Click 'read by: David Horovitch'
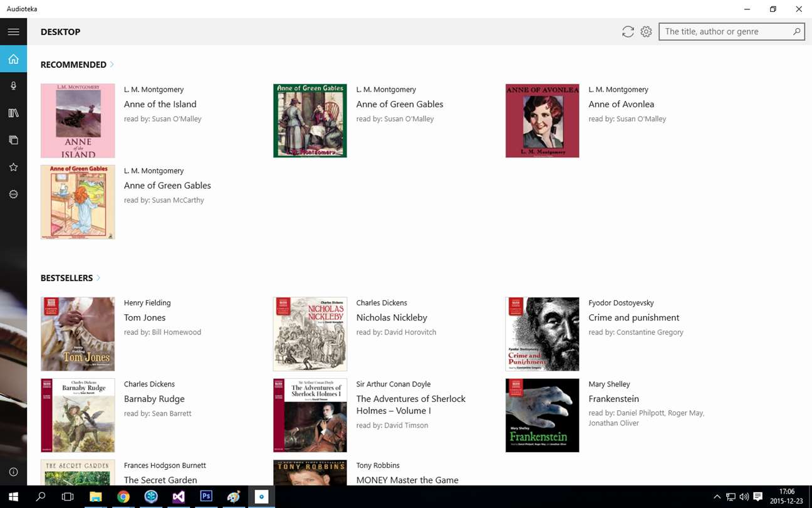The image size is (812, 508). (396, 332)
